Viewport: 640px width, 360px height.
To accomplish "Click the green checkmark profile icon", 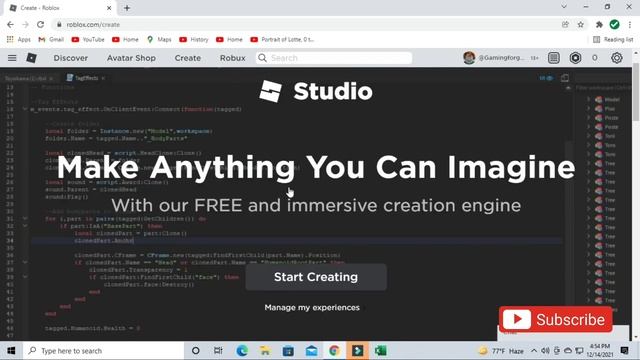I will [x=614, y=24].
